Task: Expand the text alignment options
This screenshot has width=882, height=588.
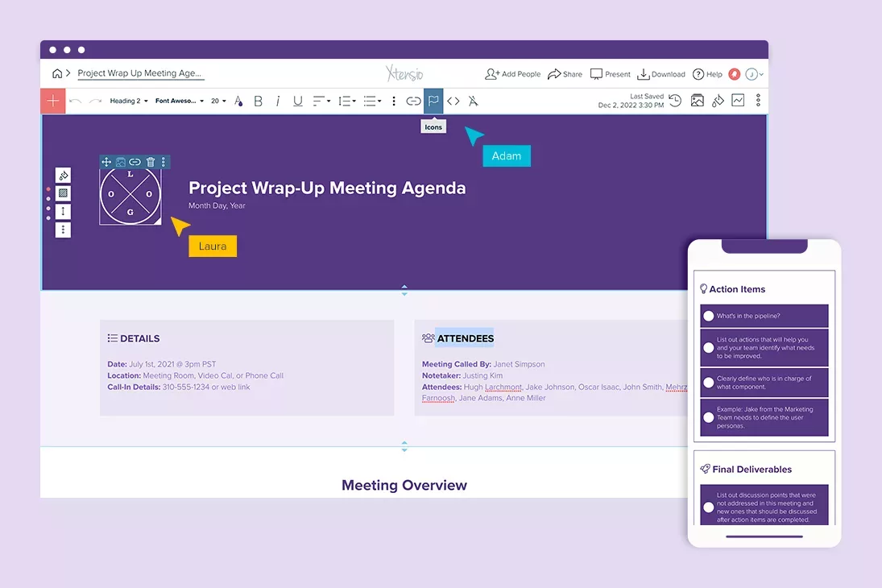Action: point(320,101)
